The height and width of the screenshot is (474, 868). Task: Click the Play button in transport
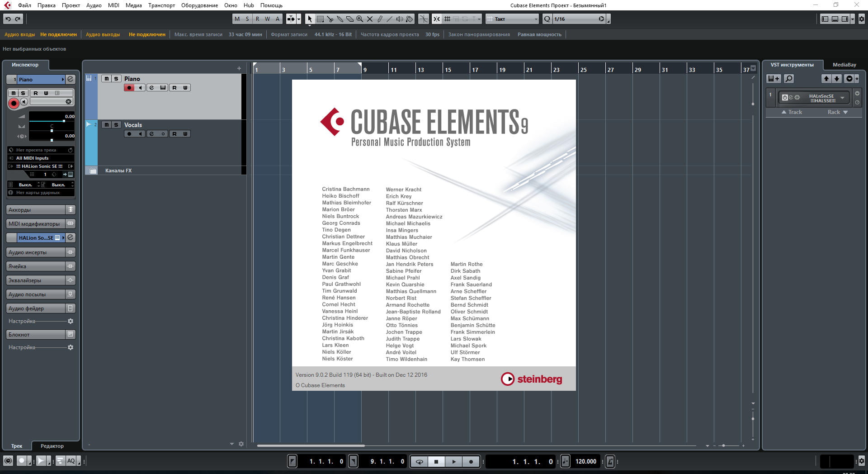453,461
